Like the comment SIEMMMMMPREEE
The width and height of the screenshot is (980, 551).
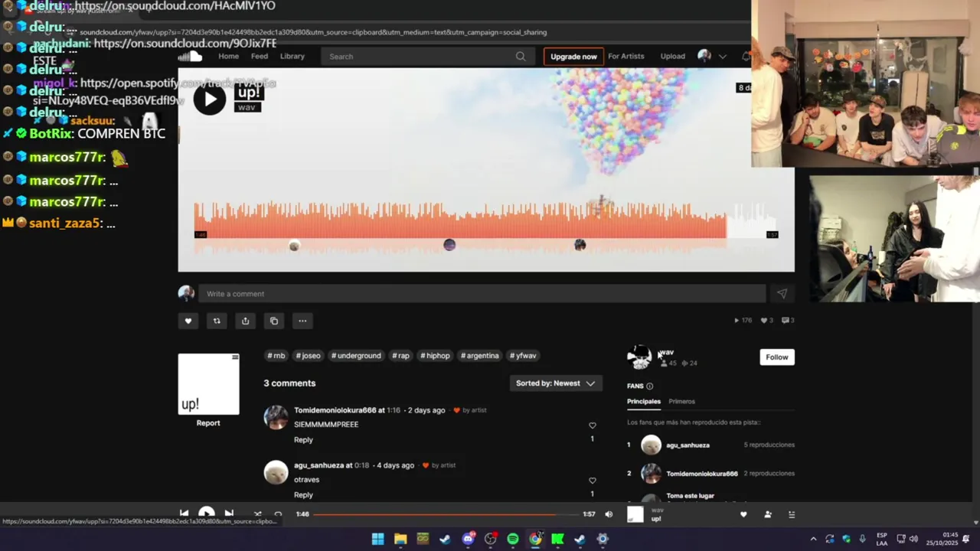[x=592, y=425]
